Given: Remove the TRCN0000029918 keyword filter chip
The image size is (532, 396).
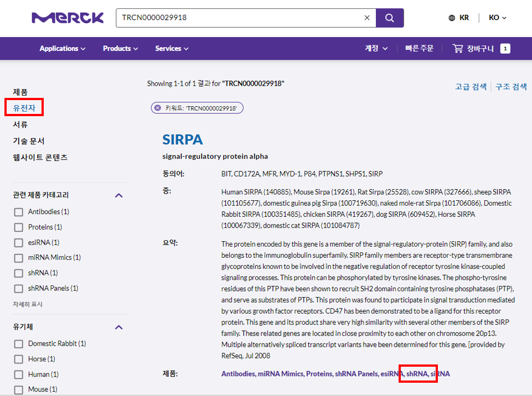Looking at the screenshot, I should [x=158, y=108].
